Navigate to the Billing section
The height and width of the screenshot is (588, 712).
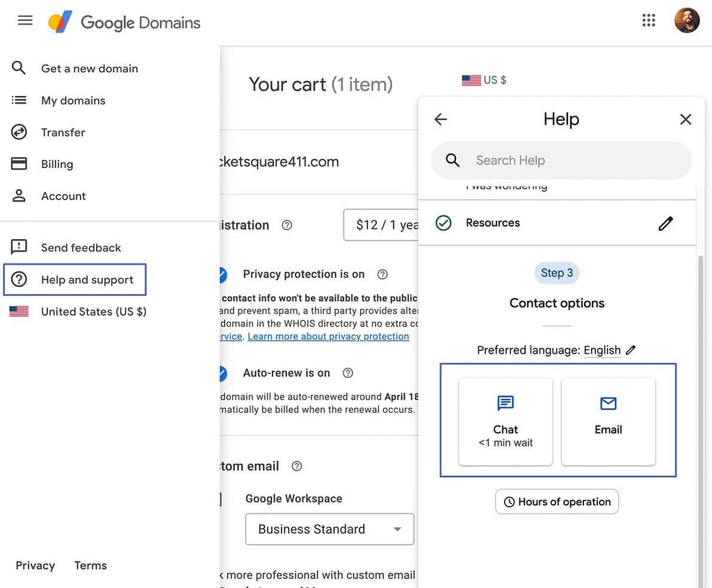click(x=56, y=164)
